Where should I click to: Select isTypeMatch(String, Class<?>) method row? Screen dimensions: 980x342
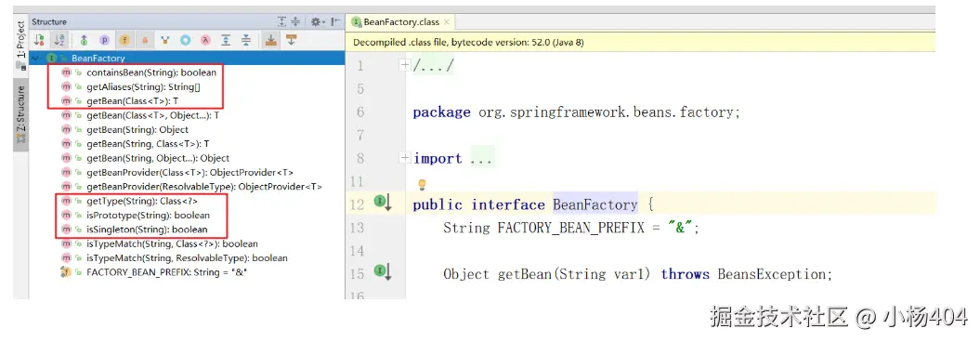tap(172, 243)
